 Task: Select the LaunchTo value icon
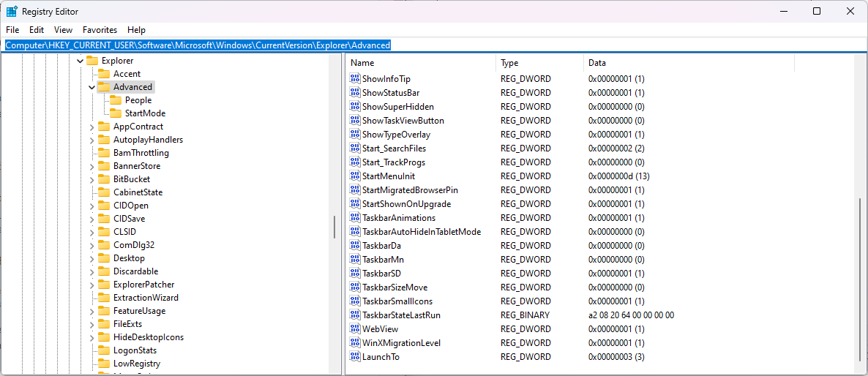pyautogui.click(x=355, y=357)
